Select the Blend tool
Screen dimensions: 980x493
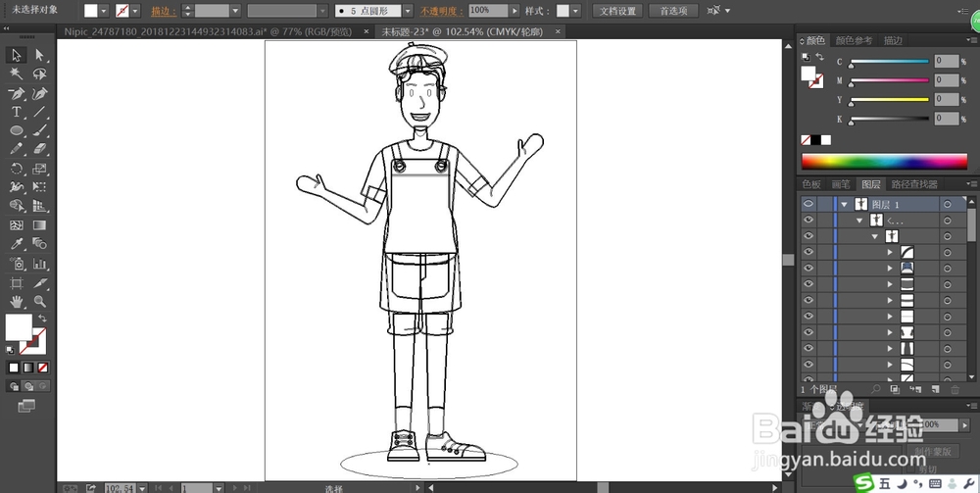(x=40, y=244)
